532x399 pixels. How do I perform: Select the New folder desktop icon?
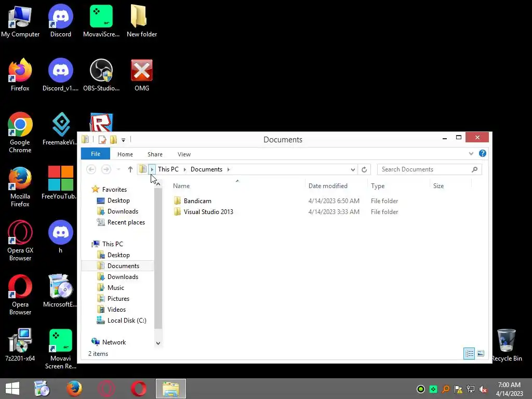point(141,21)
